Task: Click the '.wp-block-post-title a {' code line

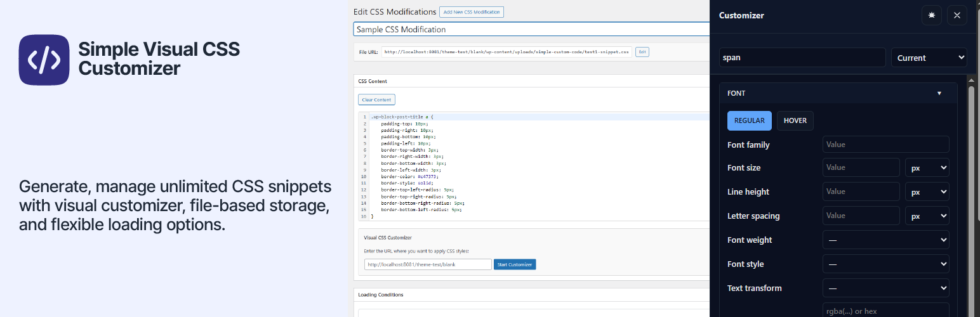Action: pos(402,117)
